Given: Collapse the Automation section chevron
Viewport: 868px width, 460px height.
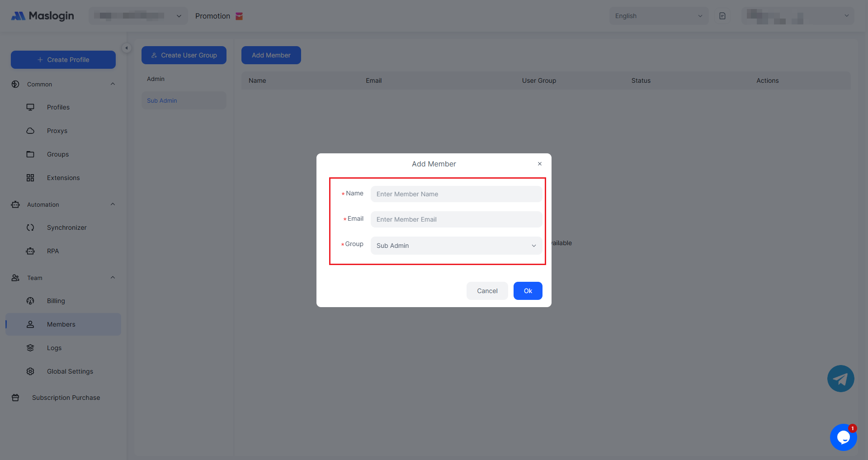Looking at the screenshot, I should tap(113, 204).
